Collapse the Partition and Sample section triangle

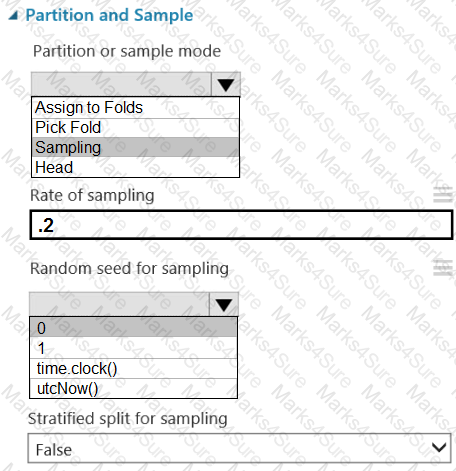(13, 15)
